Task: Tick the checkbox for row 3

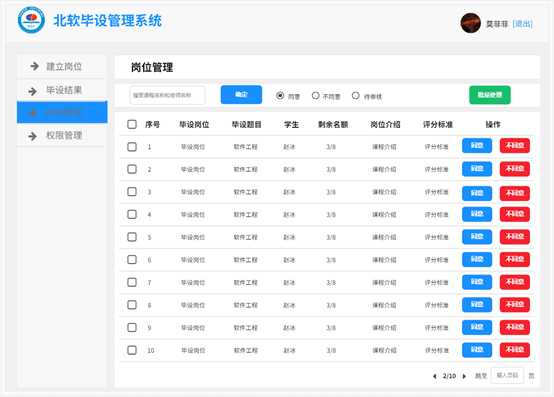Action: pos(132,192)
